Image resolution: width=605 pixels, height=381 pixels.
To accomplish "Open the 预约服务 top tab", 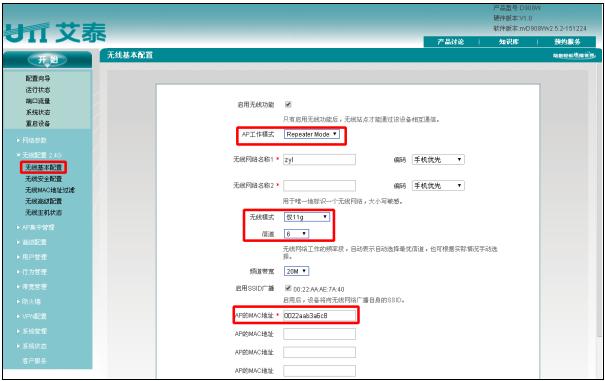I will point(567,42).
